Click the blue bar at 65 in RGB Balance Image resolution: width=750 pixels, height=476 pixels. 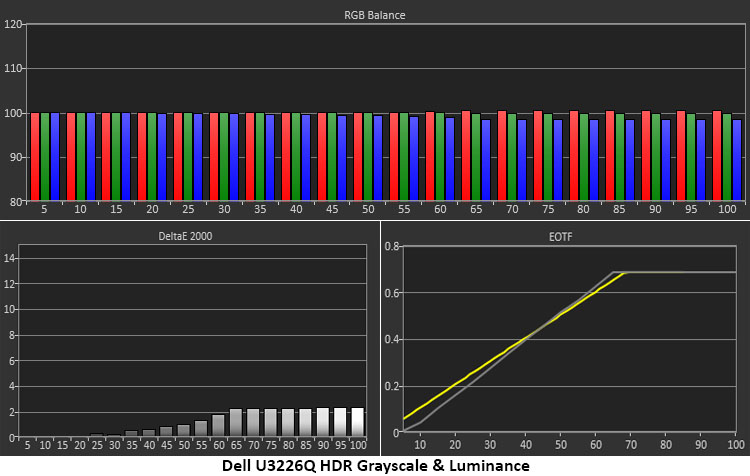(486, 160)
